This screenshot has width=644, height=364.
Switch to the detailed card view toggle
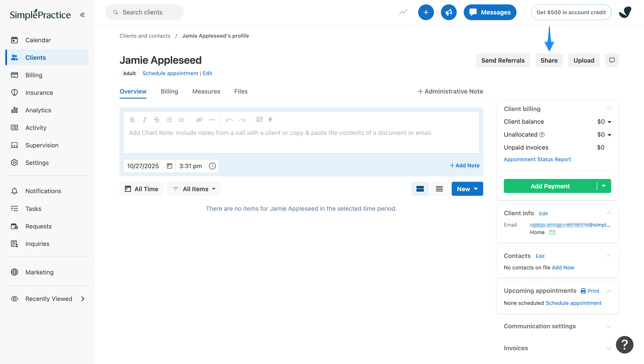tap(420, 189)
